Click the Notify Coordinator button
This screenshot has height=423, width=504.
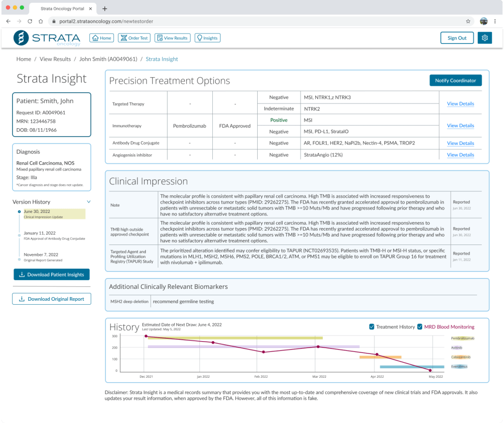(455, 80)
